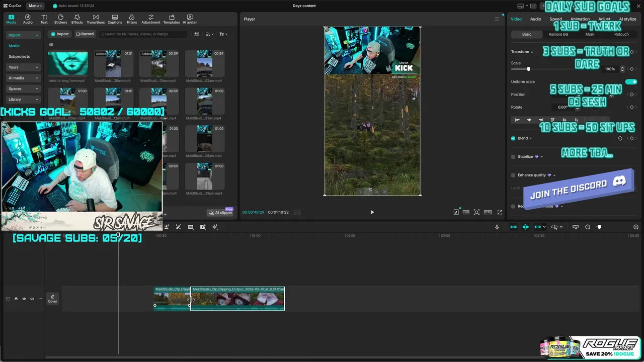
Task: Collapse the Import section in the sidebar
Action: 37,35
